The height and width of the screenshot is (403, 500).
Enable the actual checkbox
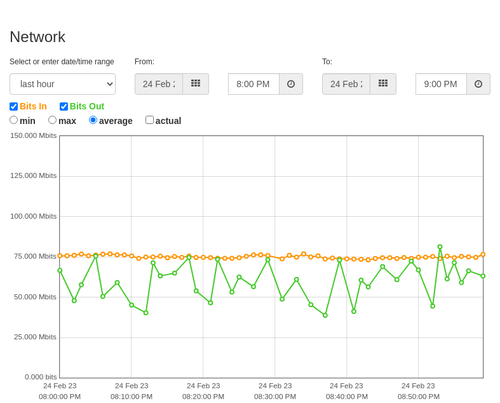click(x=150, y=120)
